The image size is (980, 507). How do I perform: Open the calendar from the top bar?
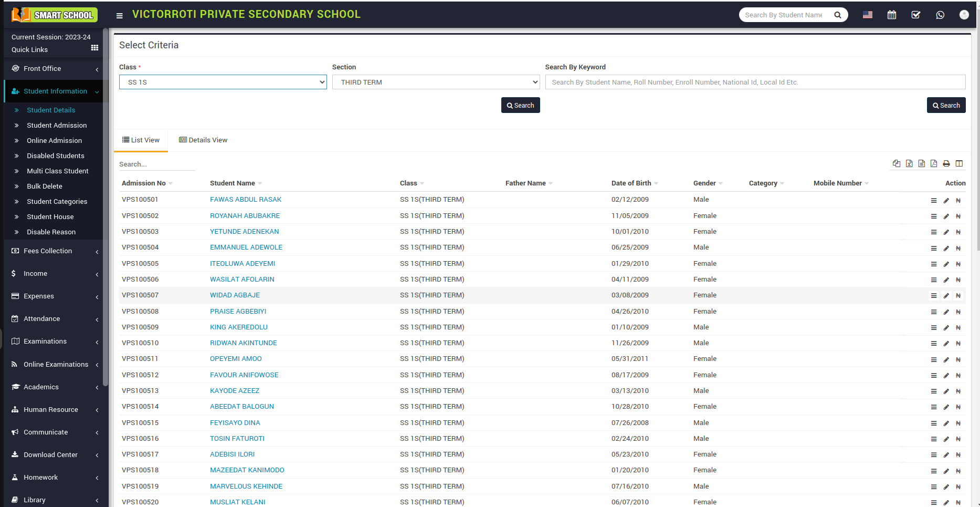coord(892,15)
